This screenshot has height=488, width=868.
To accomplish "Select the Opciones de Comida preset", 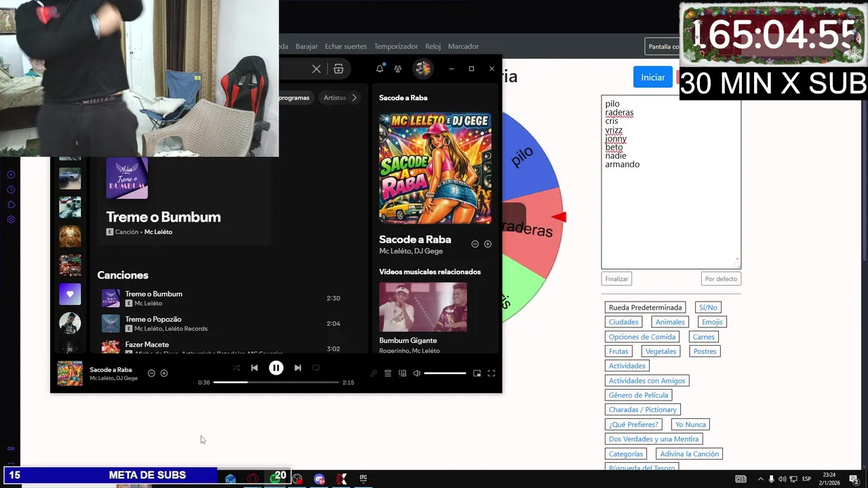I will (x=642, y=337).
